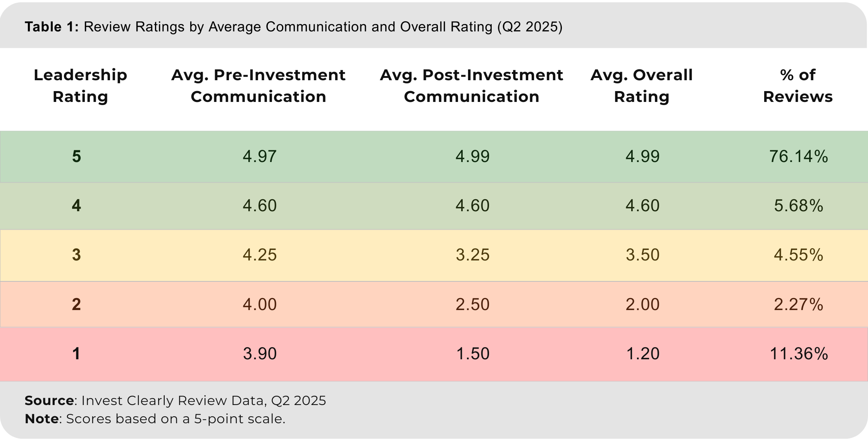Image resolution: width=868 pixels, height=443 pixels.
Task: Select the 1.20 overall rating cell
Action: pyautogui.click(x=642, y=354)
